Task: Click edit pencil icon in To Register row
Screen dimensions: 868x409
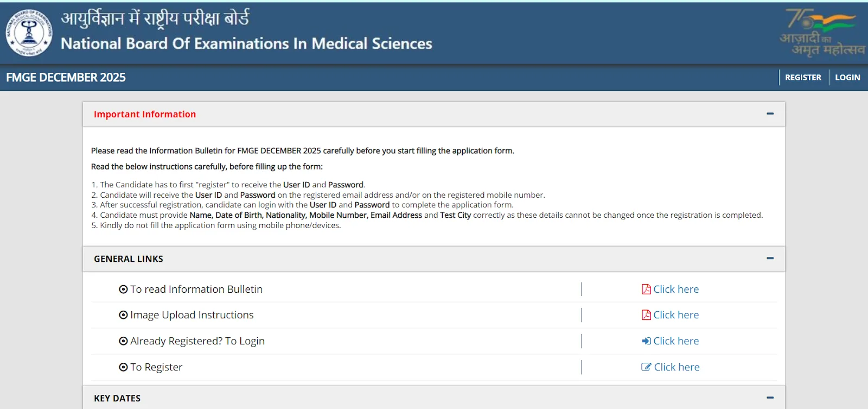Action: tap(646, 367)
